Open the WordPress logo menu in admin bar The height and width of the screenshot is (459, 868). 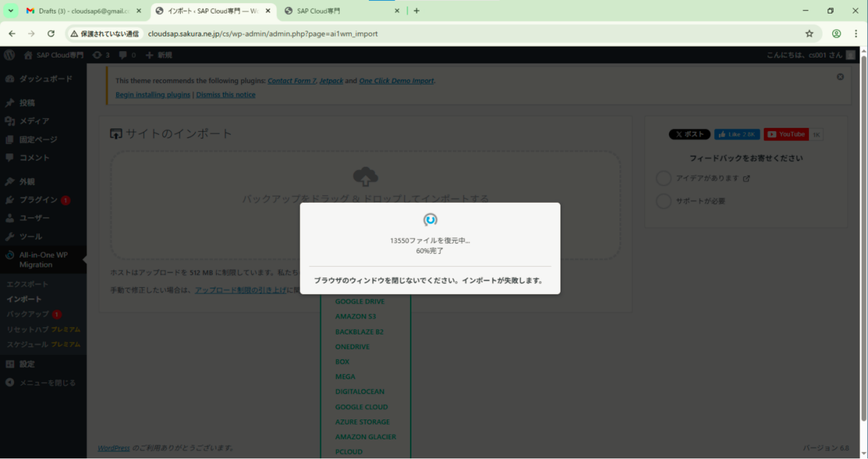[9, 55]
